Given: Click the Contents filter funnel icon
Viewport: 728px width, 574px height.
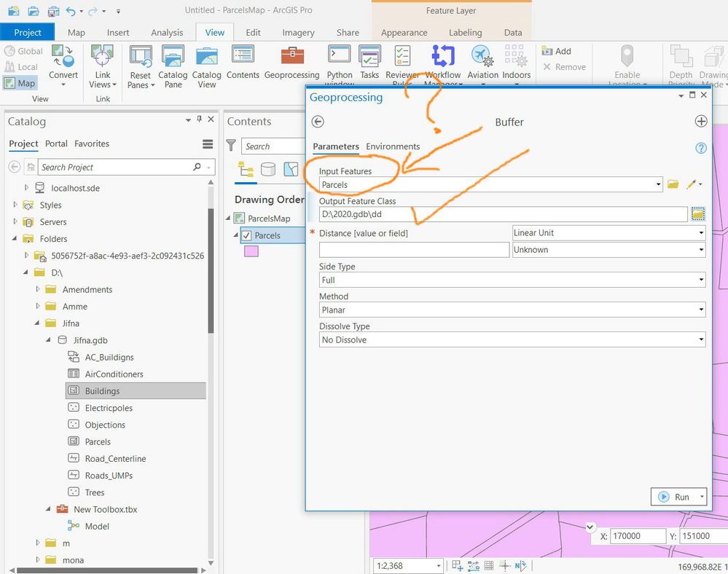Looking at the screenshot, I should 231,145.
